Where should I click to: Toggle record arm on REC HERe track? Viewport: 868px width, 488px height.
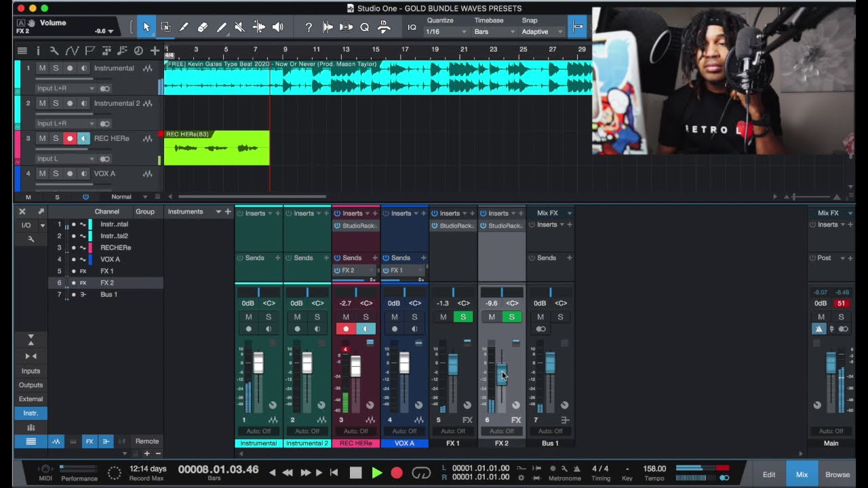click(x=69, y=138)
